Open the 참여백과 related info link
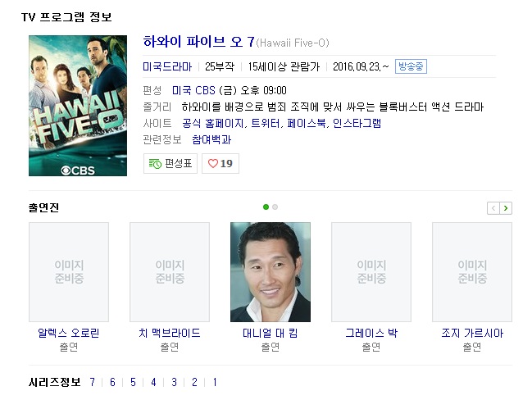532x400 pixels. (x=211, y=139)
